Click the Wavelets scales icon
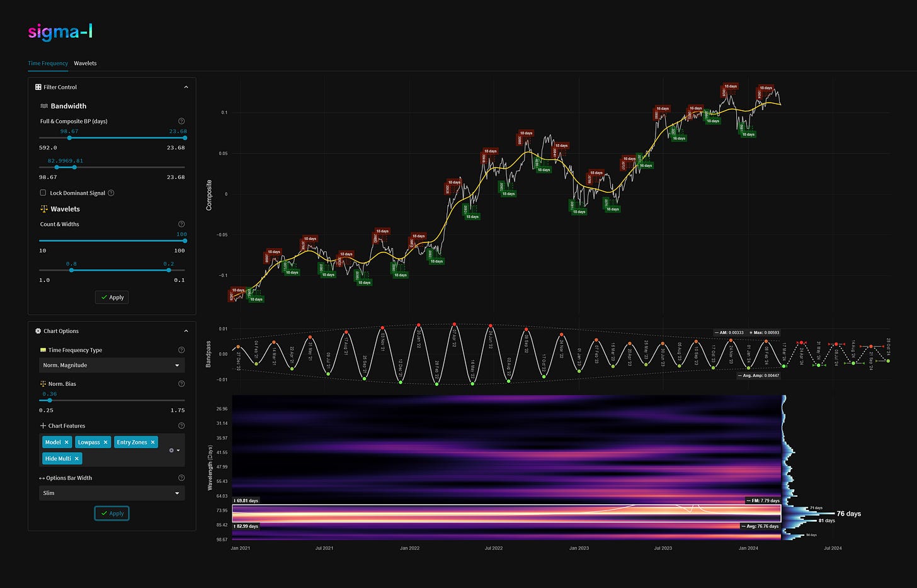This screenshot has width=917, height=588. point(44,208)
